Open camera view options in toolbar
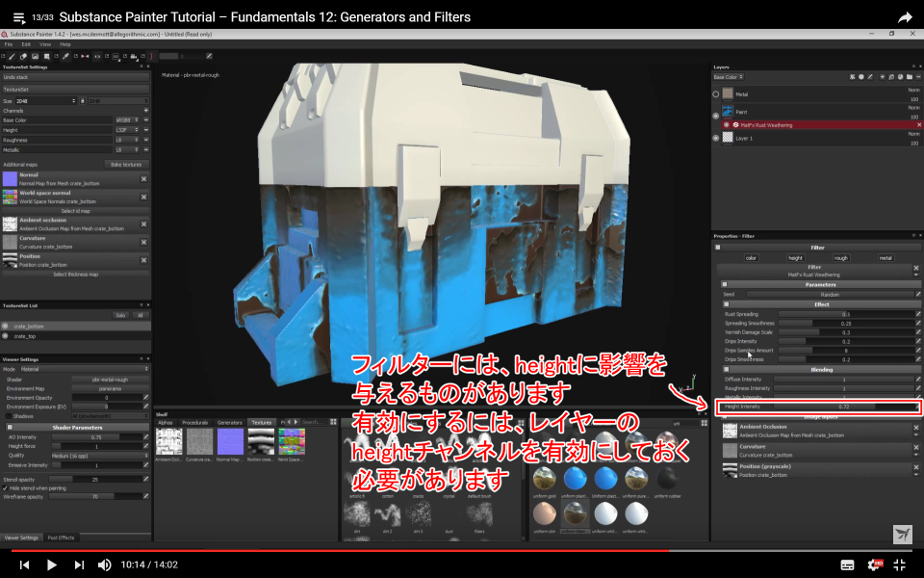 pos(134,57)
